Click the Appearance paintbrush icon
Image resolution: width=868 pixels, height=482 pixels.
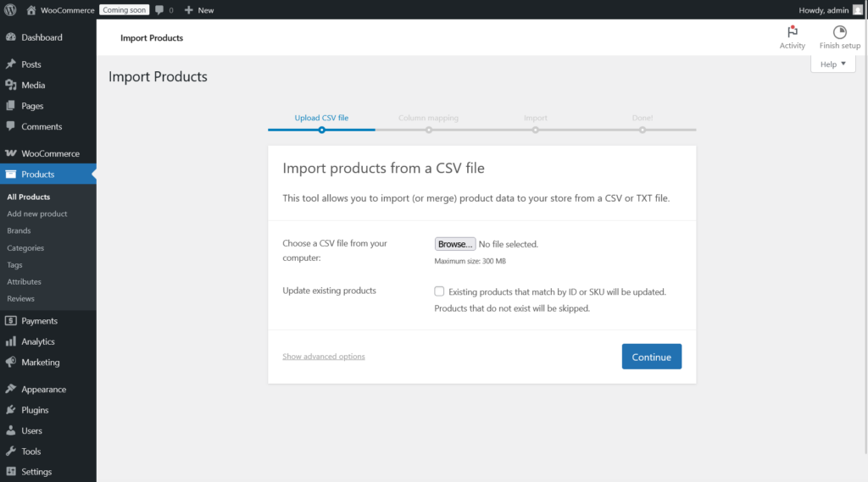10,389
